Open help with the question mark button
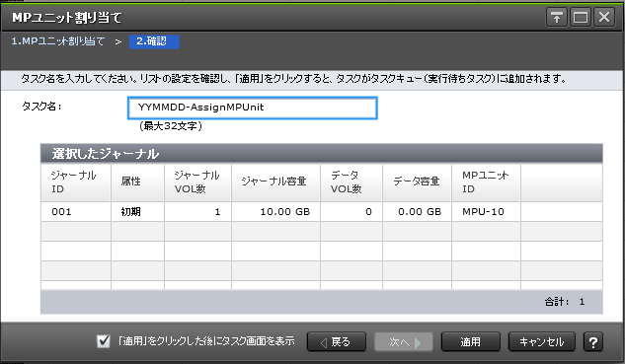 click(x=593, y=341)
